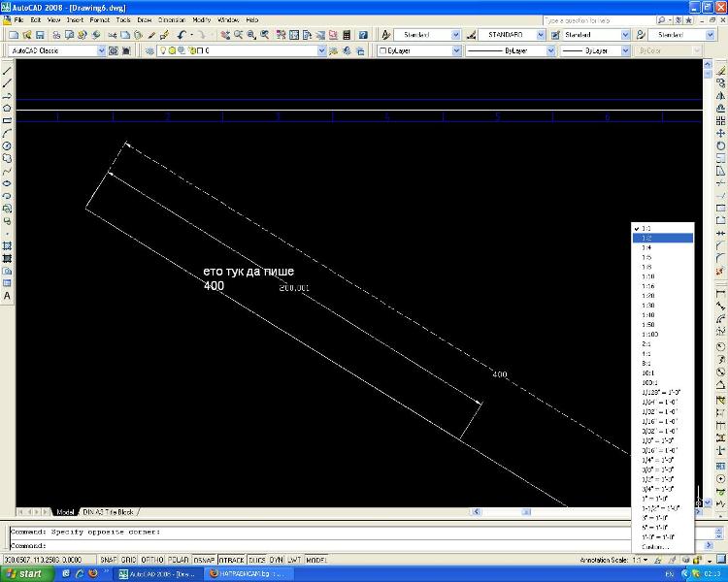728x582 pixels.
Task: Select the Hatch tool in Draw toolbar
Action: (8, 246)
